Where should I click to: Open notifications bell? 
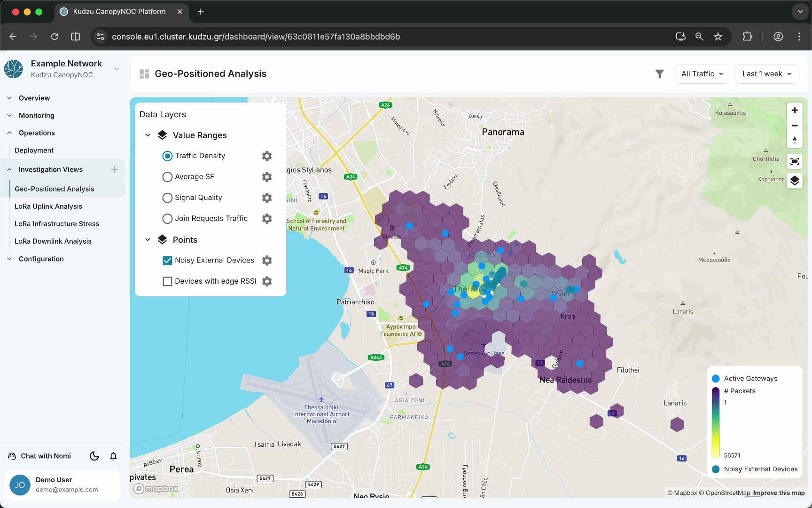[x=113, y=456]
